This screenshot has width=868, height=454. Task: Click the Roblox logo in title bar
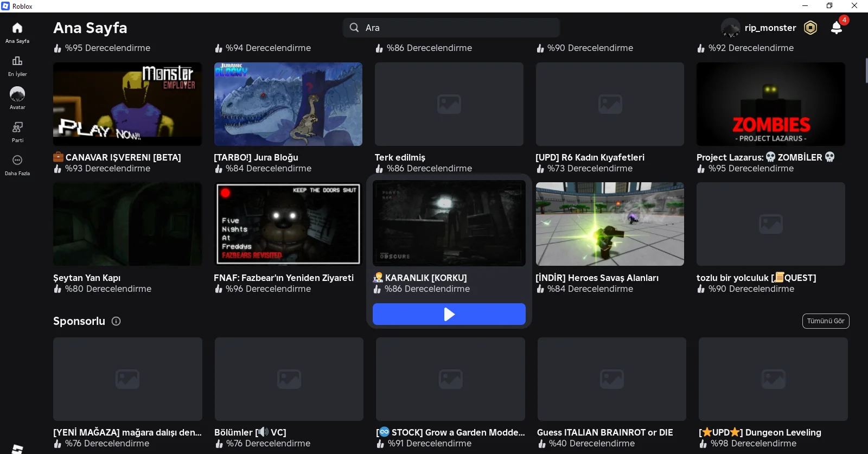pos(5,6)
